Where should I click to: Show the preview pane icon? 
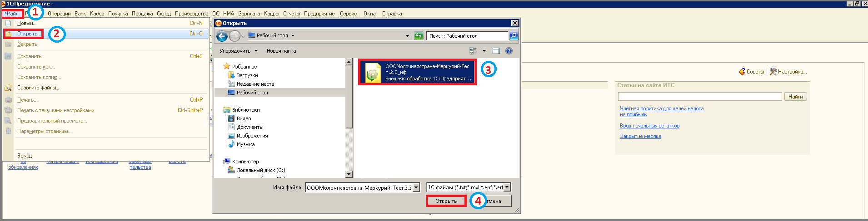click(x=496, y=51)
